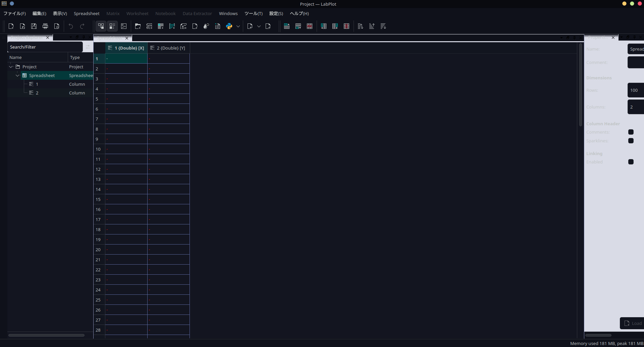Select column 2 in Project Explorer tree
Image resolution: width=644 pixels, height=347 pixels.
coord(37,93)
